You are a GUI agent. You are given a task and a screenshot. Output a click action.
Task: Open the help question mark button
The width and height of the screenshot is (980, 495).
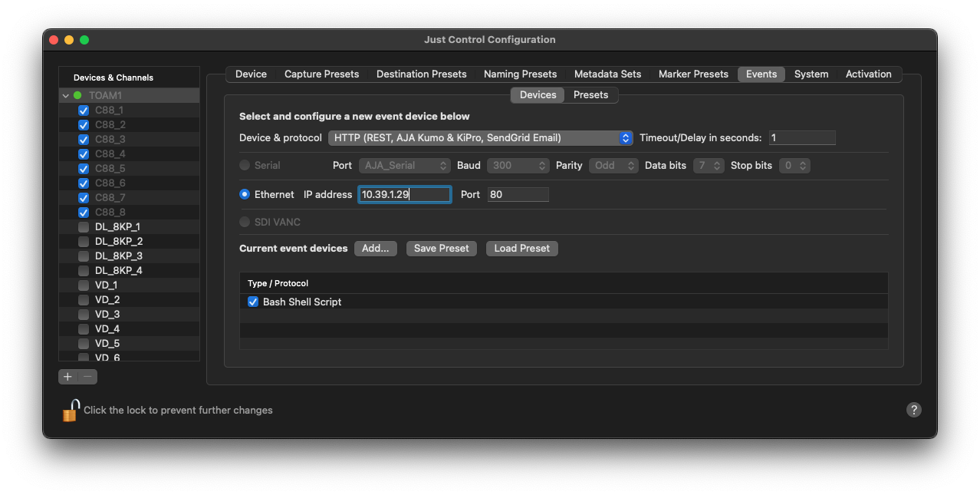pyautogui.click(x=913, y=410)
